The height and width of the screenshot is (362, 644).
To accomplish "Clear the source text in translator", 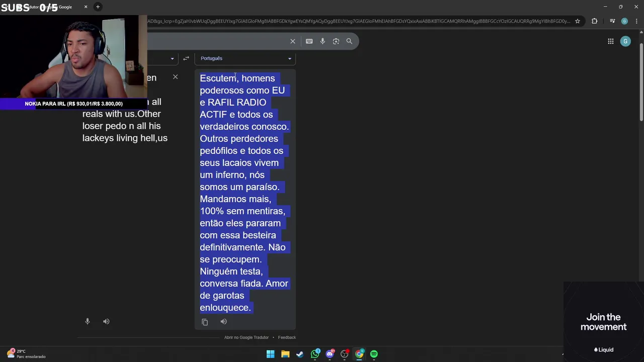I will pos(175,77).
